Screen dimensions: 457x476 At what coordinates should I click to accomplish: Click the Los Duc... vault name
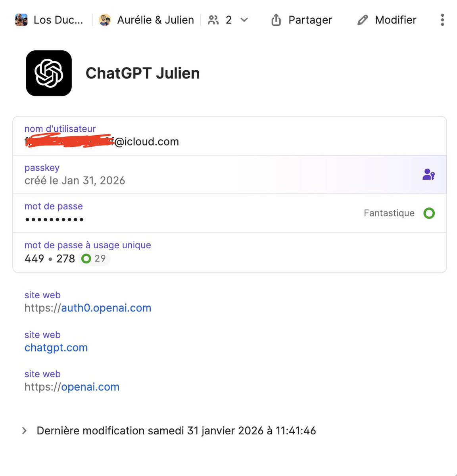(58, 20)
